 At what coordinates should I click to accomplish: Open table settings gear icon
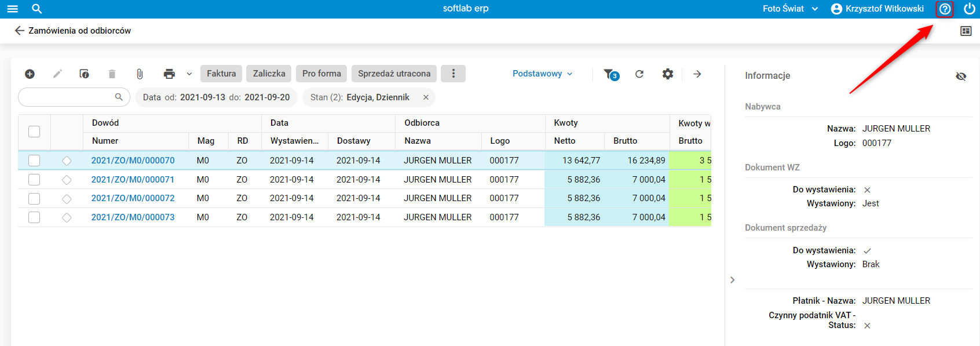click(x=668, y=74)
